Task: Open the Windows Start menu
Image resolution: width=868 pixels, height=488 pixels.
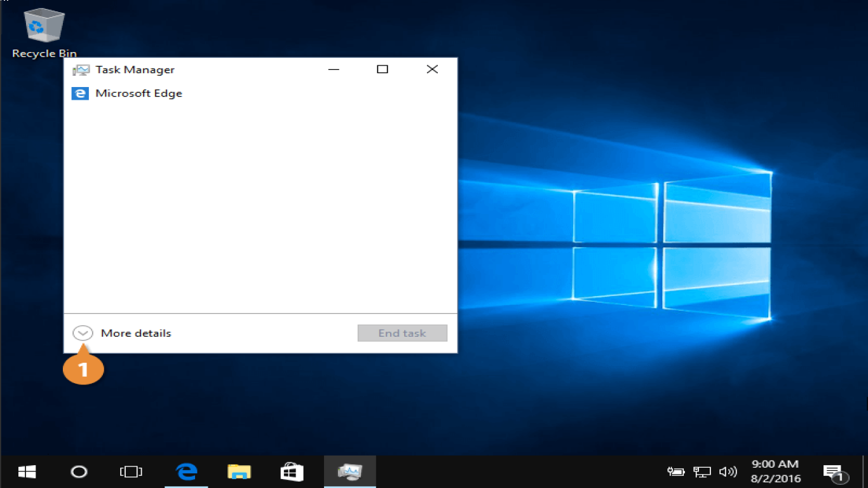Action: (27, 471)
